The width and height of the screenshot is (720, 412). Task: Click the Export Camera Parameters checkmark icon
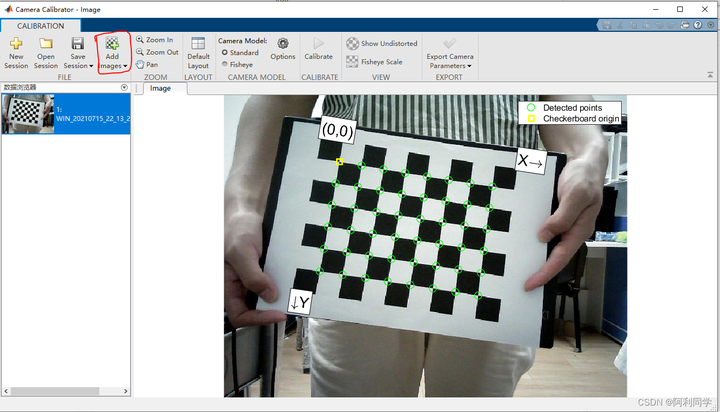tap(450, 44)
